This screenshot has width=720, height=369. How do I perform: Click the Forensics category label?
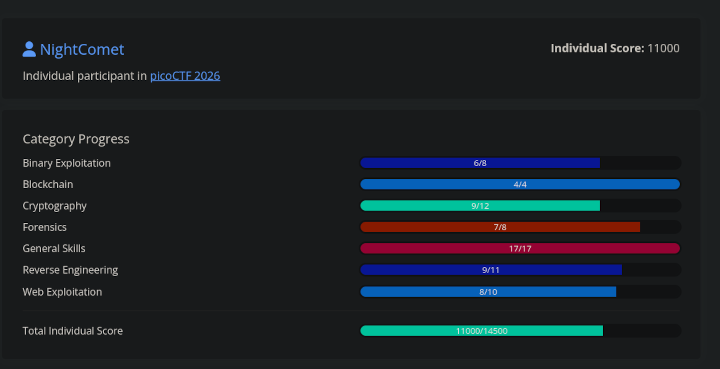45,227
